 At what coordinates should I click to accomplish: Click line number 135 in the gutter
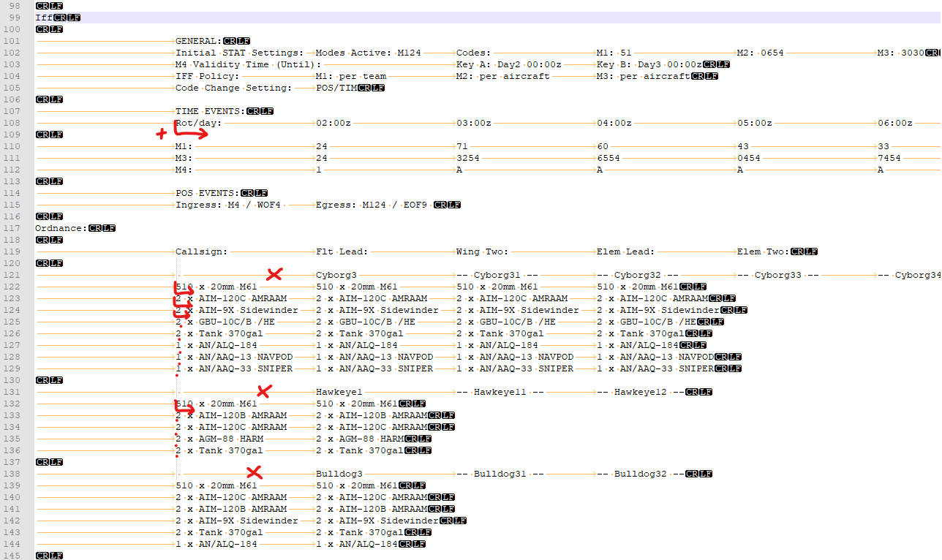(x=12, y=439)
